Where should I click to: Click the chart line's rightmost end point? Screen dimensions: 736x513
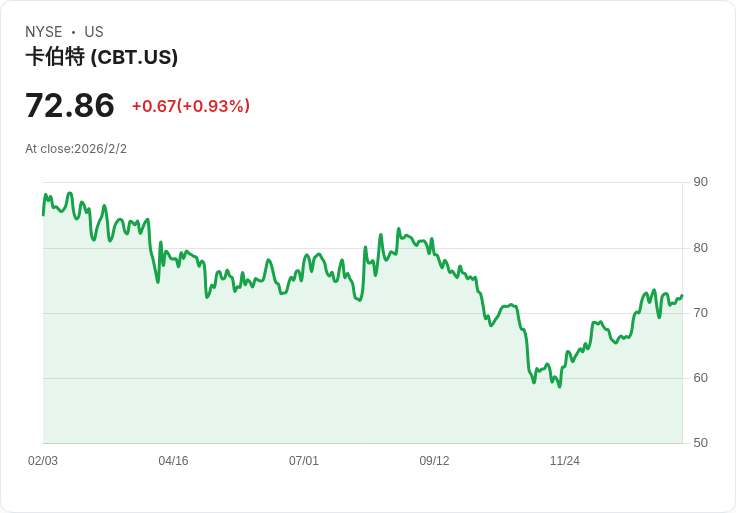(x=682, y=296)
